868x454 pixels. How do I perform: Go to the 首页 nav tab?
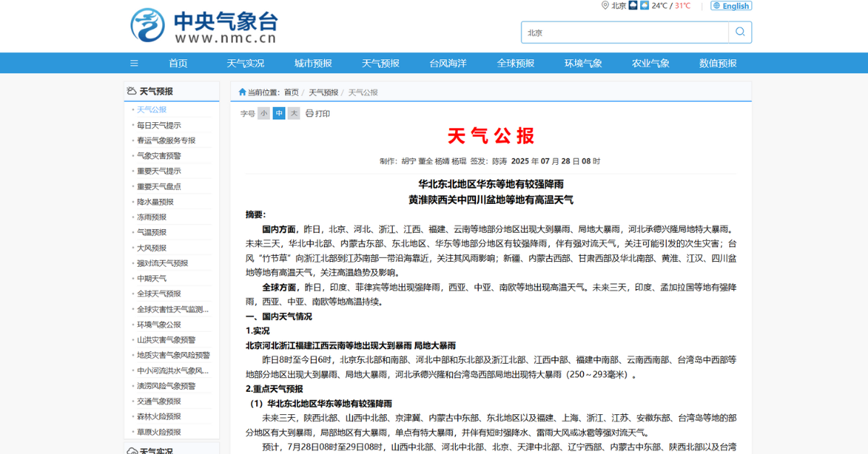click(x=178, y=63)
